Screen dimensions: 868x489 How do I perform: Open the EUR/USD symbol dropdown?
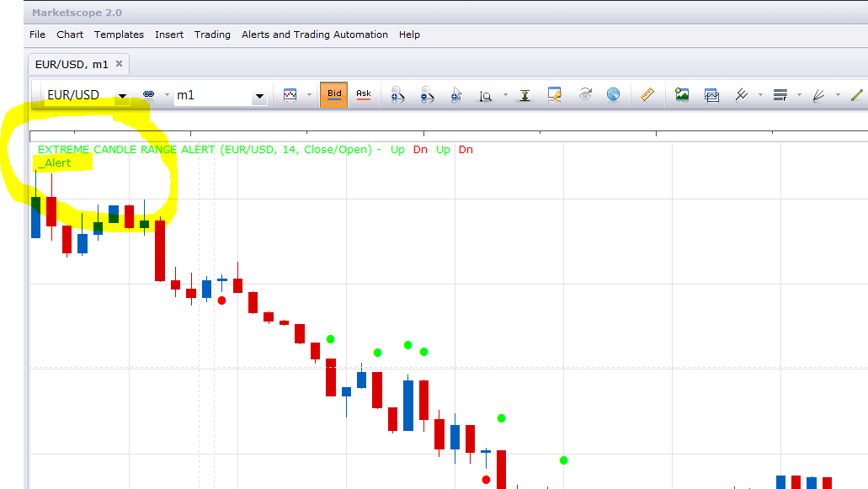pyautogui.click(x=122, y=96)
